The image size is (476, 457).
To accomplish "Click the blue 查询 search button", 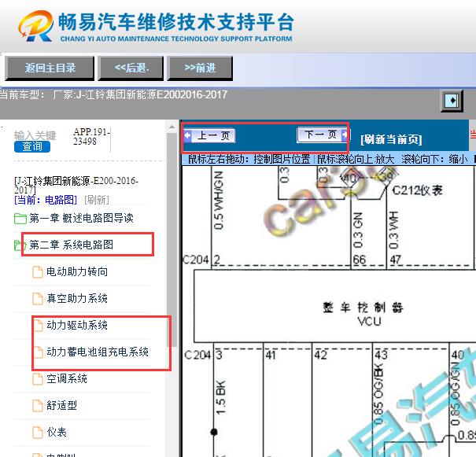I will (32, 146).
